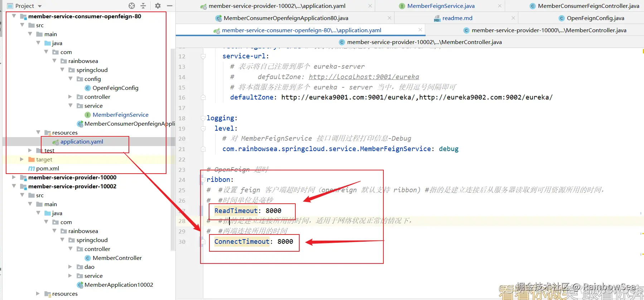Click the debug value on line 21
Image resolution: width=644 pixels, height=300 pixels.
(x=449, y=149)
